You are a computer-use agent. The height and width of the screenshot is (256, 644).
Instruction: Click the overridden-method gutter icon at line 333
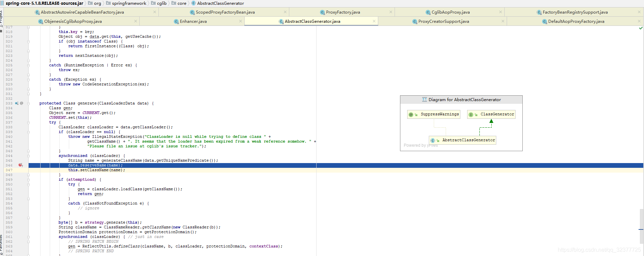tap(16, 103)
